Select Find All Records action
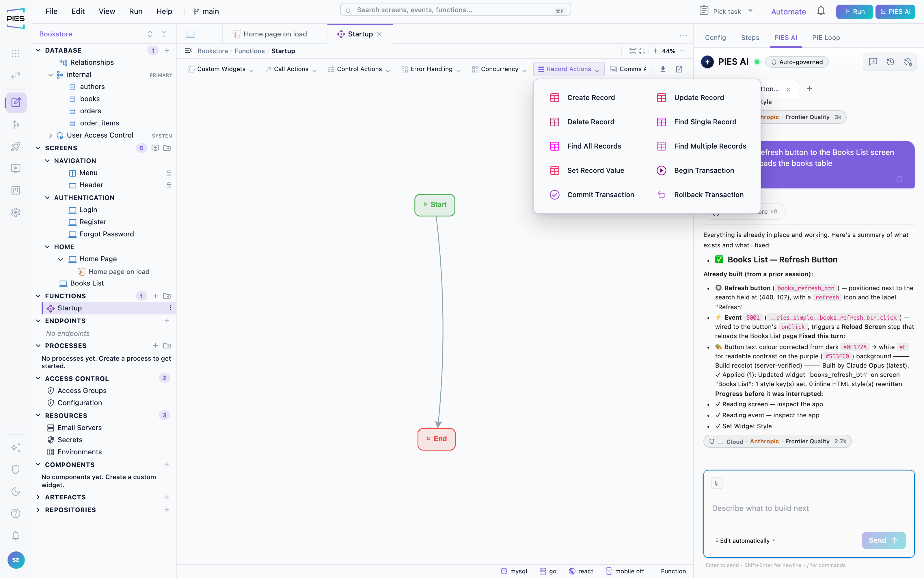The height and width of the screenshot is (578, 924). coord(585,146)
